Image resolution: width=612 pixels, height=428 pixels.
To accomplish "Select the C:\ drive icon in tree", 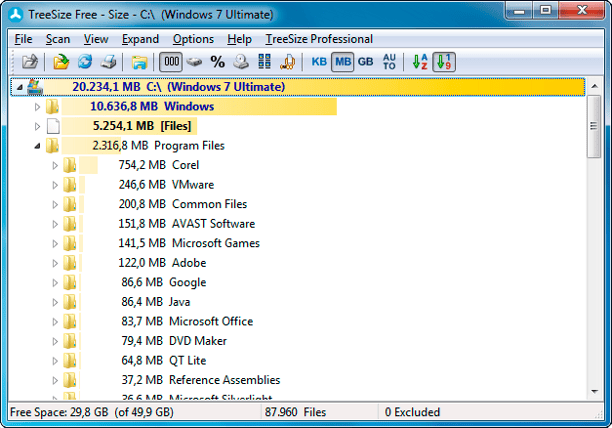I will [35, 87].
